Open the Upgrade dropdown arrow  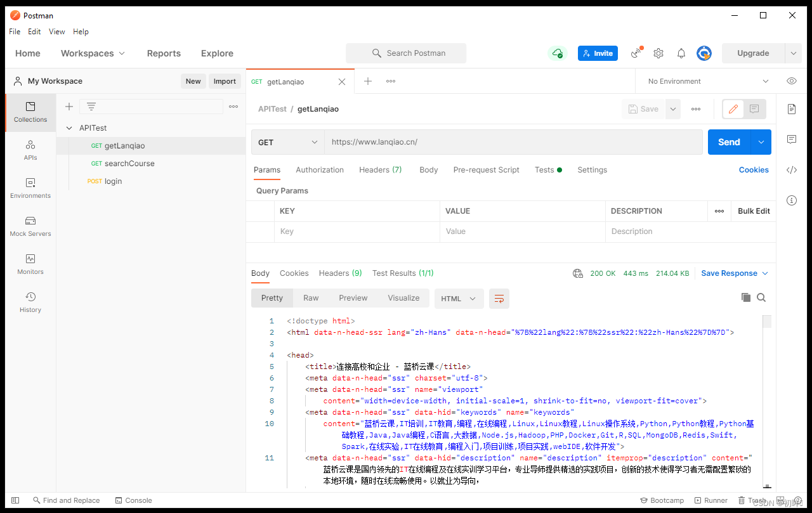point(794,53)
